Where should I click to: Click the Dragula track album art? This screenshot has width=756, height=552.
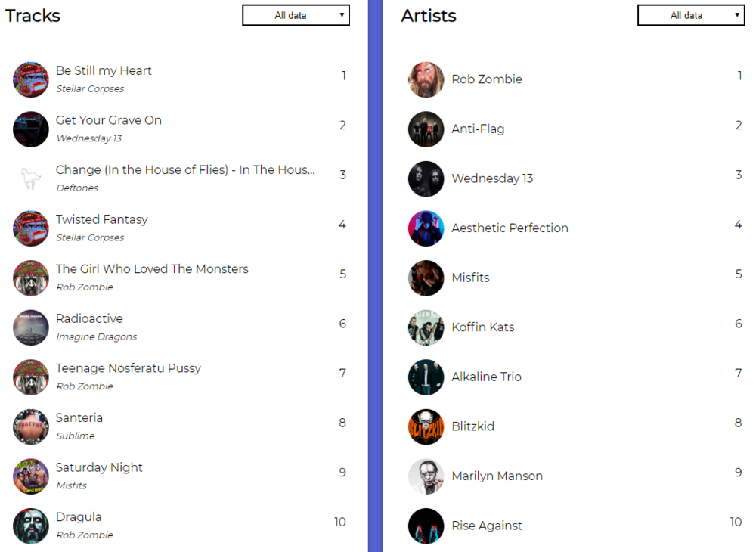pos(31,526)
